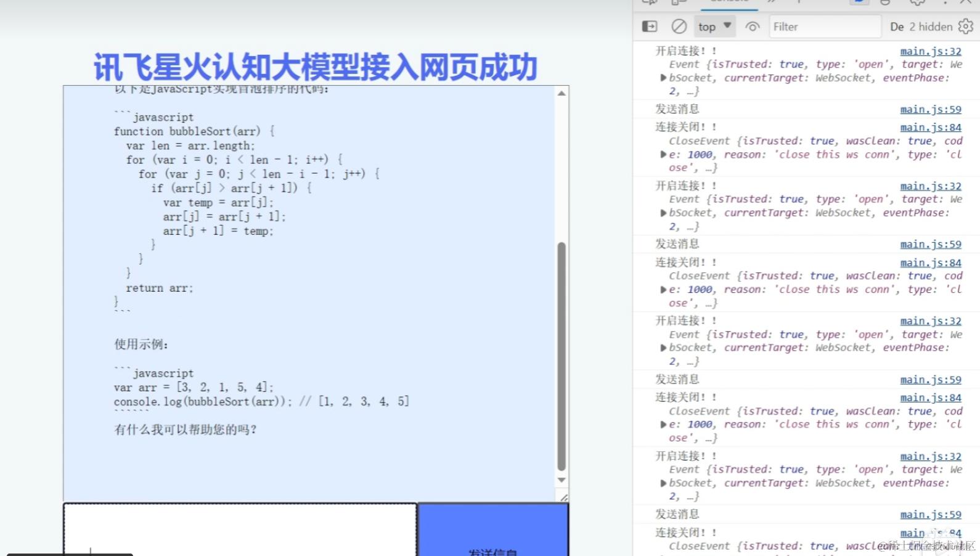
Task: Expand the third CloseEvent object triangle
Action: click(x=663, y=424)
